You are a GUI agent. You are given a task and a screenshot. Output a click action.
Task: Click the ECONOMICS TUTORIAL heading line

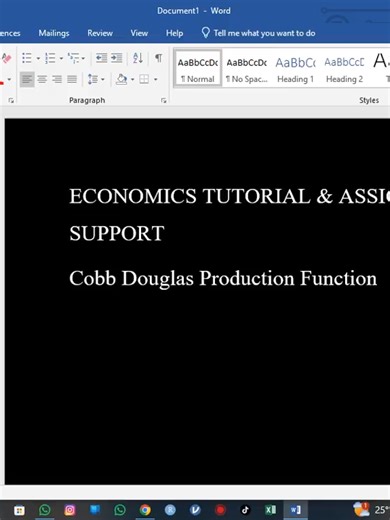229,196
